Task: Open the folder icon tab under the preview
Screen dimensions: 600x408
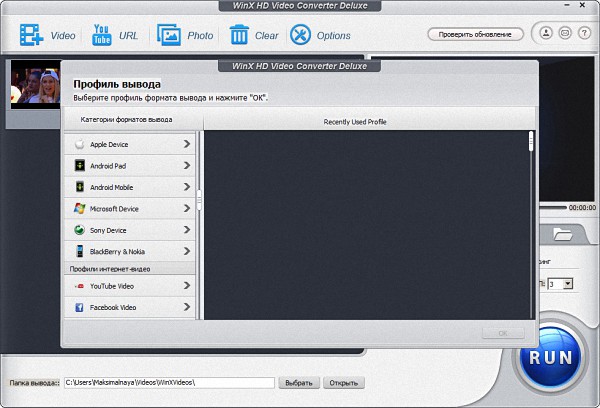Action: (x=562, y=235)
